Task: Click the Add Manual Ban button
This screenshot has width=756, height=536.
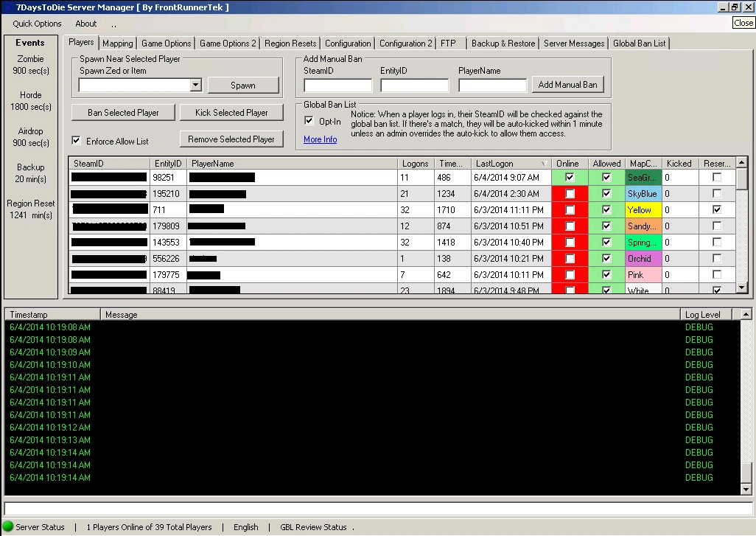Action: 567,85
